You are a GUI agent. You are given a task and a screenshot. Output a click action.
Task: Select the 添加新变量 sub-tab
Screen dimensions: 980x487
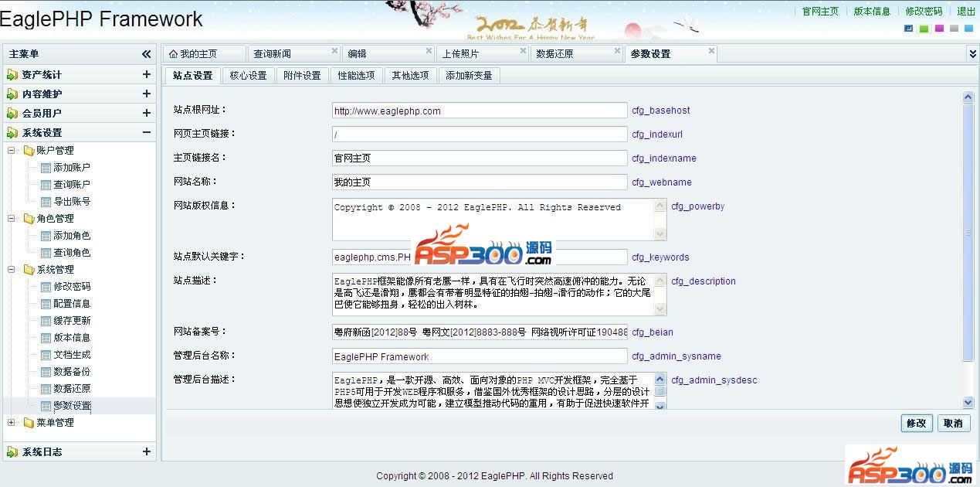[469, 76]
